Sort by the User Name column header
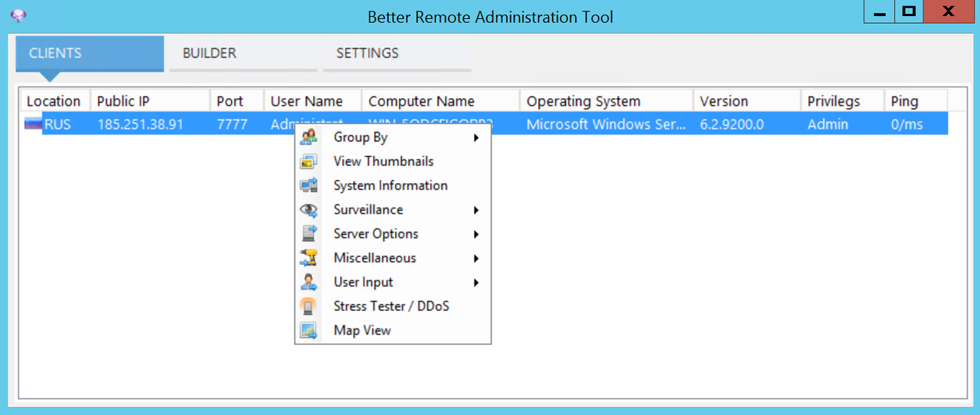980x415 pixels. tap(313, 101)
